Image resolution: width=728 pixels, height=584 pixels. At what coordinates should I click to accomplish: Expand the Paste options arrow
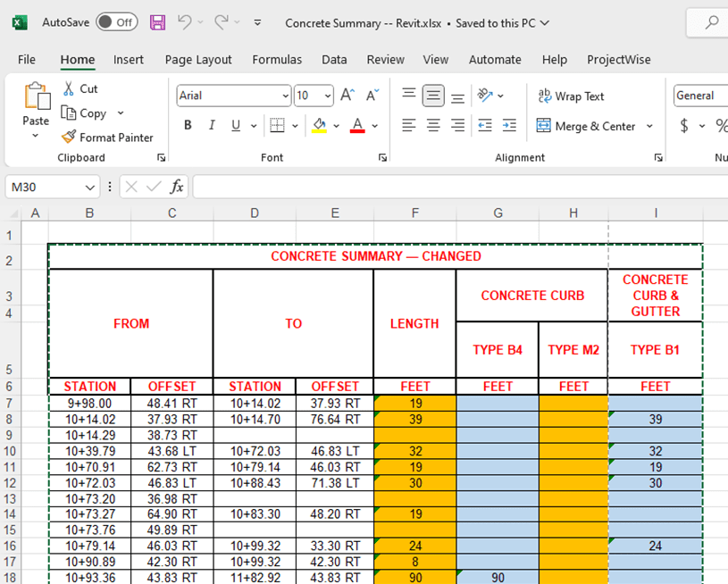(x=36, y=136)
